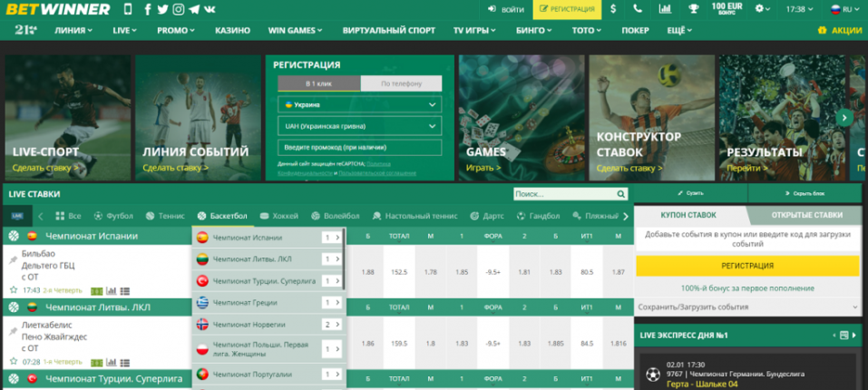Open the RU language dropdown
The height and width of the screenshot is (390, 868).
pyautogui.click(x=844, y=9)
